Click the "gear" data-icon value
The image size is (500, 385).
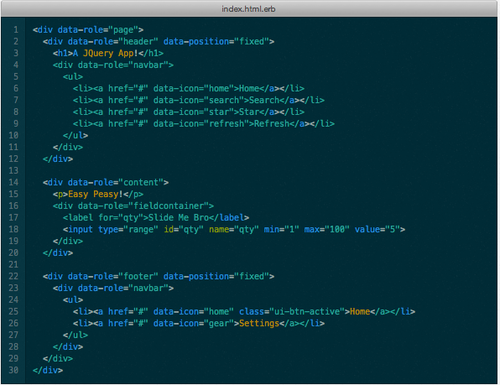pos(219,323)
